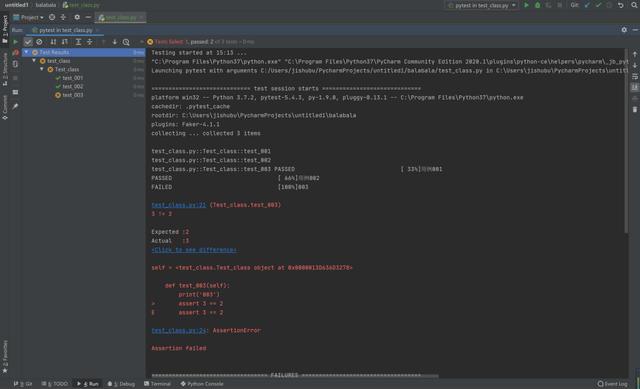Sort test results by duration
This screenshot has width=640, height=389.
[65, 42]
